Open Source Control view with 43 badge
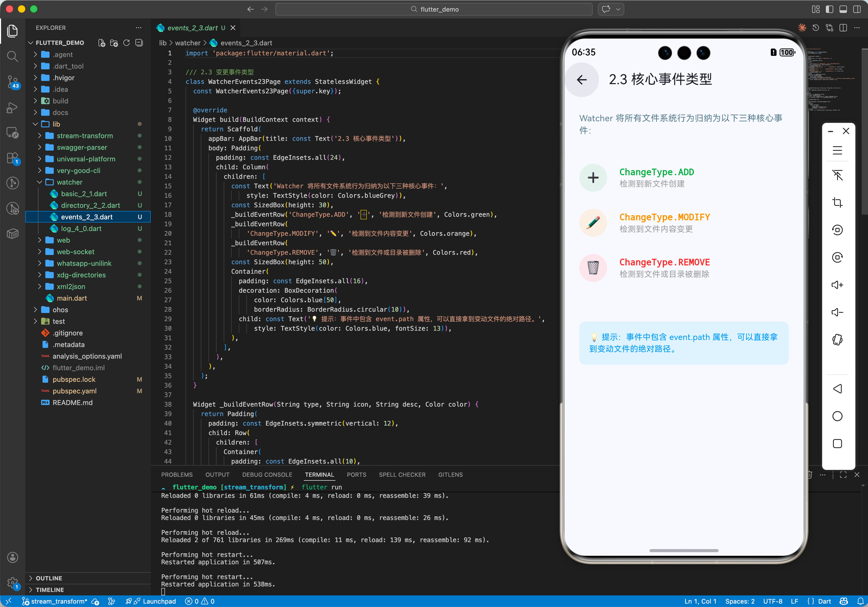868x607 pixels. coord(12,81)
